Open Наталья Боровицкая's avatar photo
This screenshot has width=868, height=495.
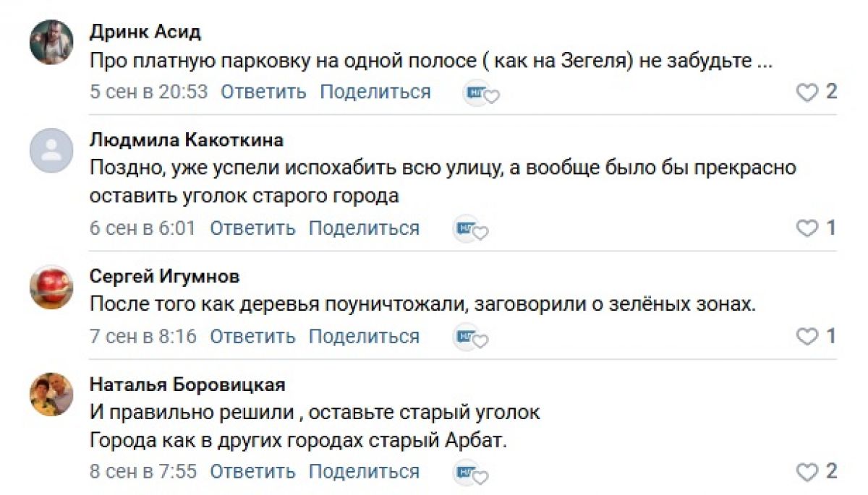(51, 395)
